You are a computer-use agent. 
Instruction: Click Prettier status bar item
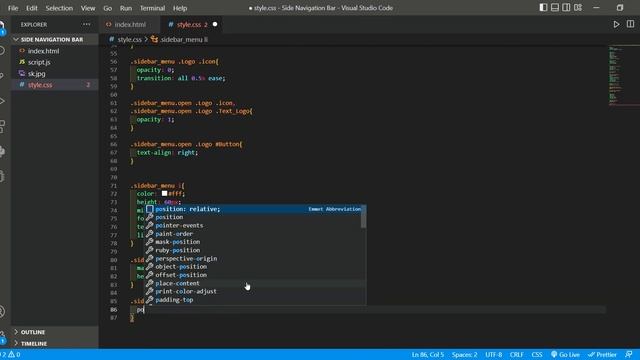tap(602, 354)
